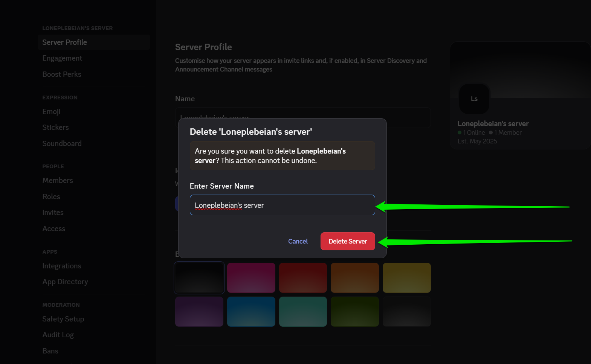Select the Server Profile sidebar item
This screenshot has height=364, width=591.
coord(65,43)
